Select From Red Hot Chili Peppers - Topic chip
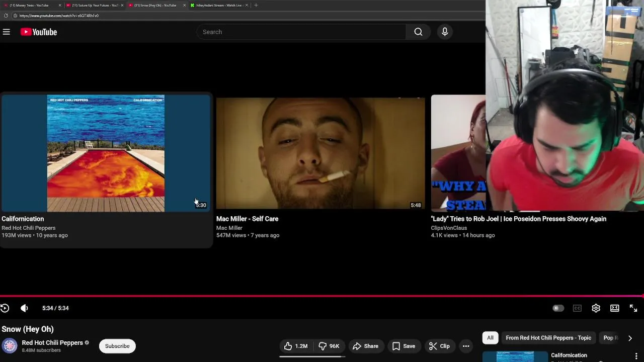This screenshot has width=644, height=362. pyautogui.click(x=548, y=338)
